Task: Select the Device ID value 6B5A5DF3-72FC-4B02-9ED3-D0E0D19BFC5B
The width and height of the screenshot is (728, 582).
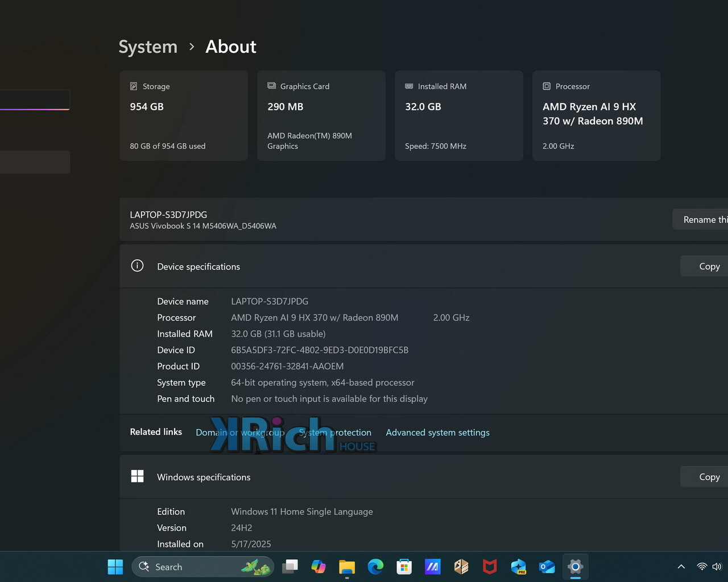Action: tap(320, 350)
